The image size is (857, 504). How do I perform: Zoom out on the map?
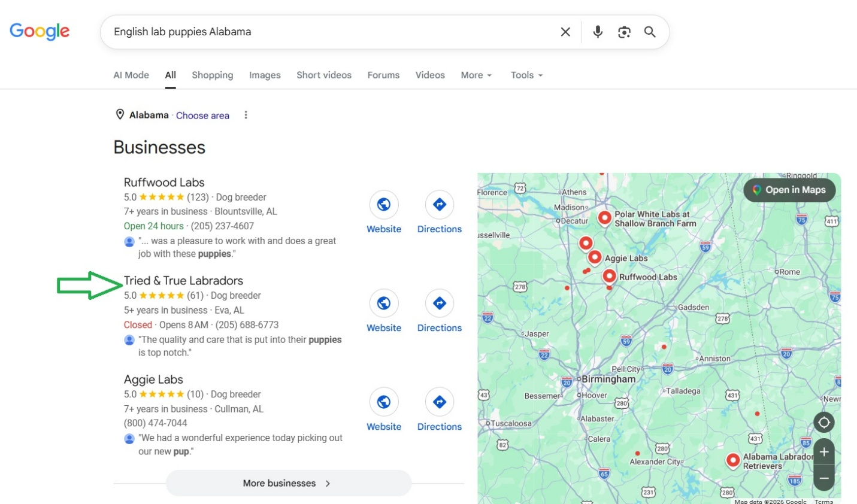[x=824, y=478]
